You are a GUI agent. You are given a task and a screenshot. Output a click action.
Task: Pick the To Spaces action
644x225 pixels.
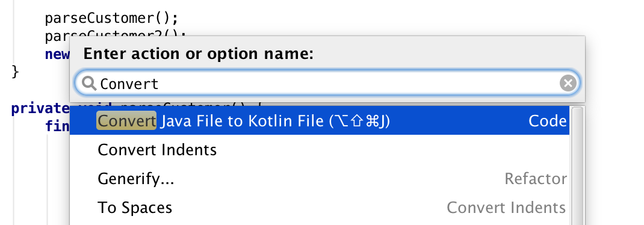(320, 208)
